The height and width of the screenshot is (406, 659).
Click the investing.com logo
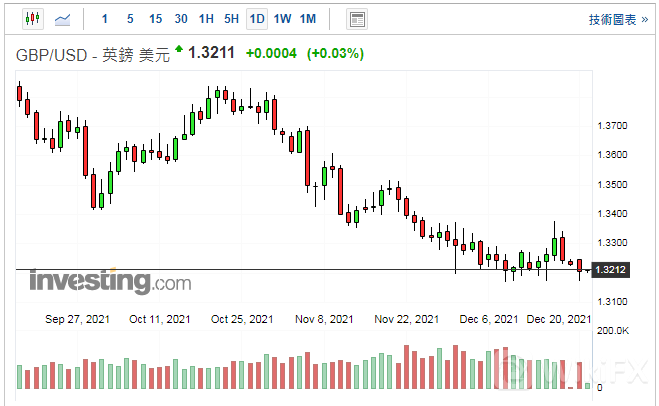[110, 281]
